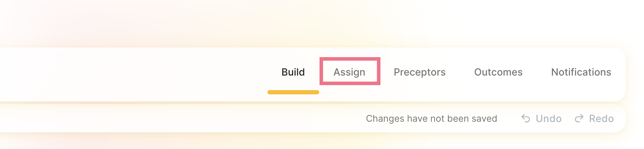Open the Preceptors tab
This screenshot has height=149, width=644.
coord(419,72)
